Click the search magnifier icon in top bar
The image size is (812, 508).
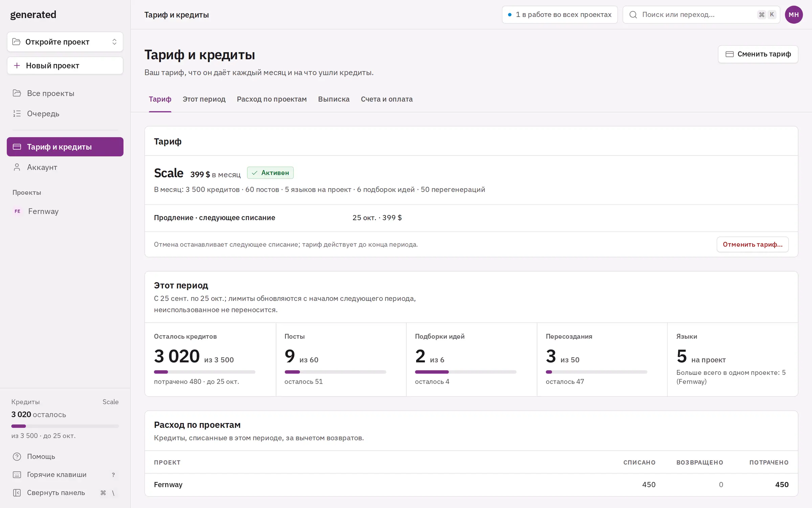pos(633,15)
